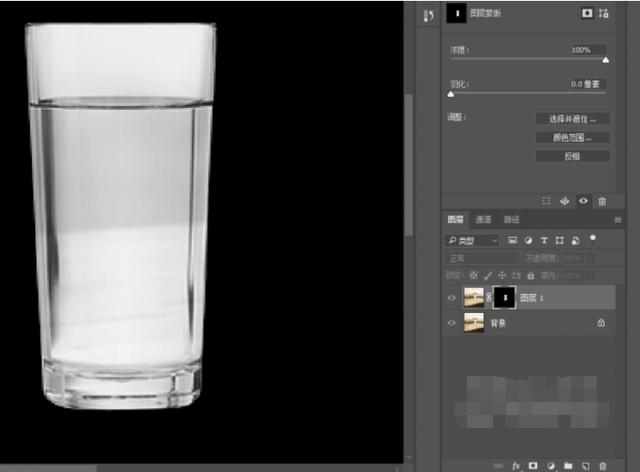Image resolution: width=640 pixels, height=472 pixels.
Task: Create new adjustment layer icon
Action: (x=551, y=466)
